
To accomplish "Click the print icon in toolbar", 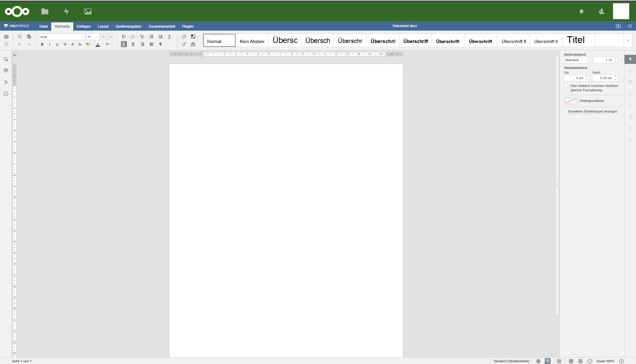I will point(6,37).
